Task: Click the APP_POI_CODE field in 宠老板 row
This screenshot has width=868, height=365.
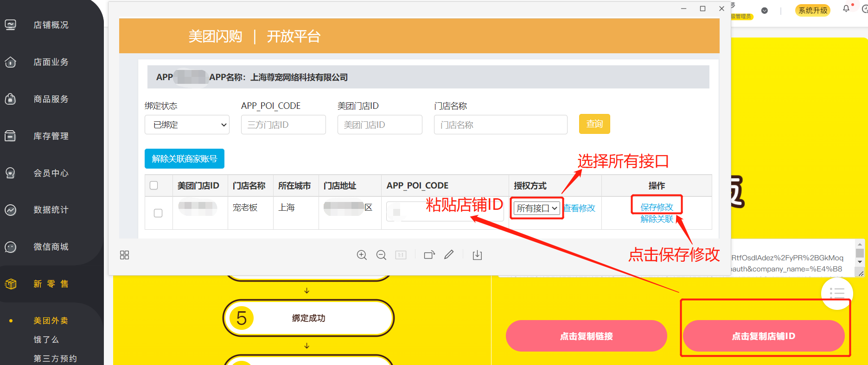Action: 444,212
